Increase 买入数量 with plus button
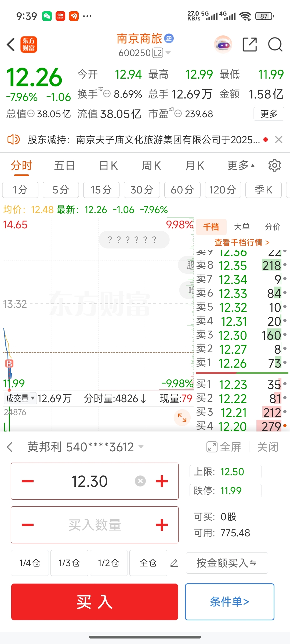This screenshot has height=644, width=290. 162,525
